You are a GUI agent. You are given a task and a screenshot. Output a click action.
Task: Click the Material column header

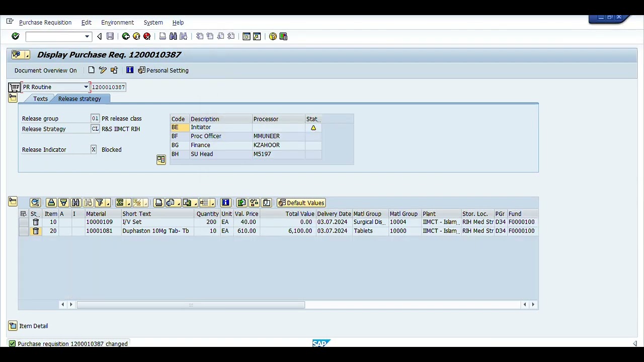[x=103, y=214]
